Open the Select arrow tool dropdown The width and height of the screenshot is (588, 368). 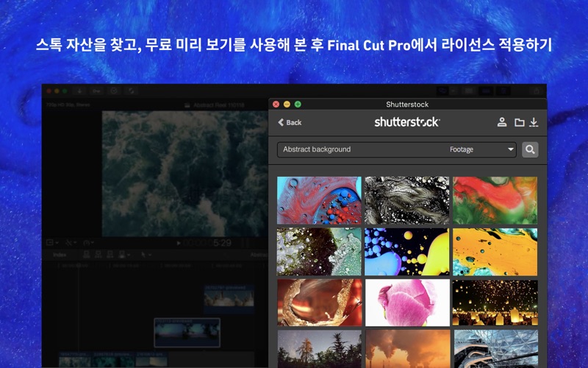point(146,255)
